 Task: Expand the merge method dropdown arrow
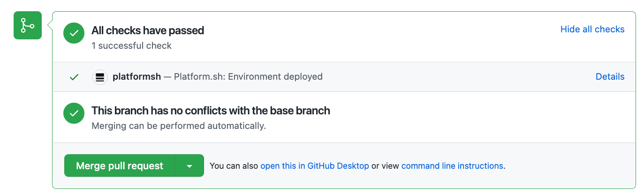coord(189,165)
